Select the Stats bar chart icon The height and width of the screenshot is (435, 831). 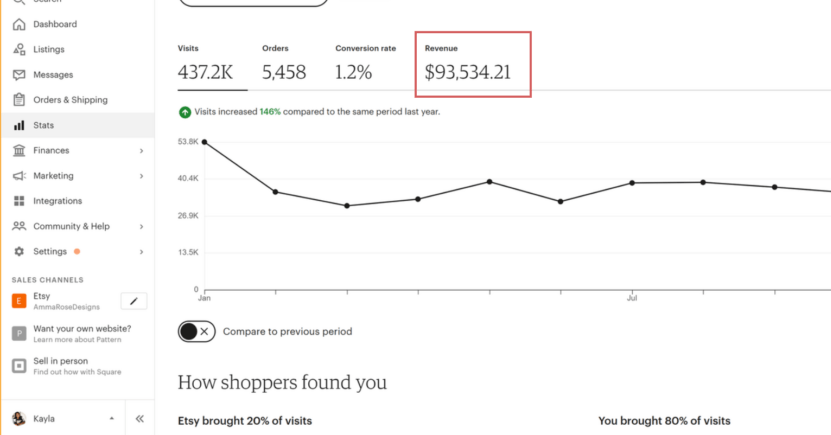19,125
